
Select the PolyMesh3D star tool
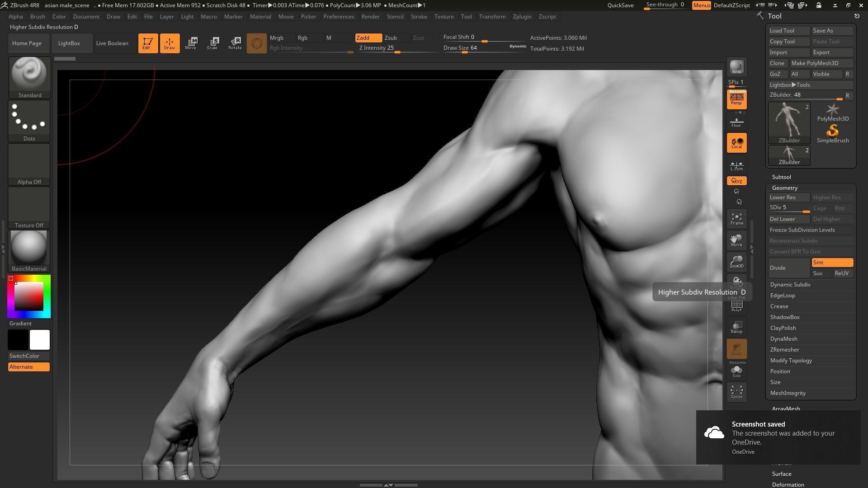(x=832, y=112)
